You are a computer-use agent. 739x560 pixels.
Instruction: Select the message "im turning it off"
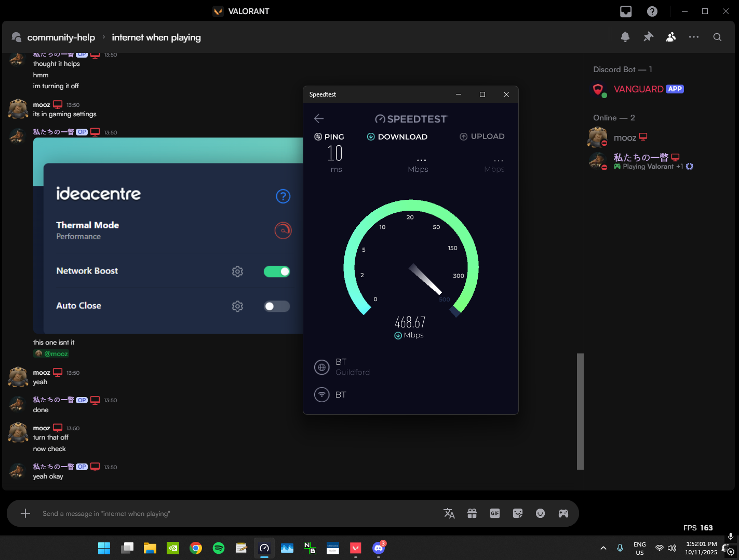56,86
